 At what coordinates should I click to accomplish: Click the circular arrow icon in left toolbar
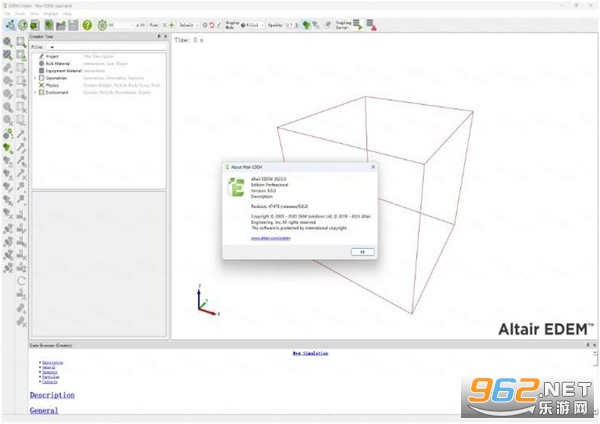[21, 281]
